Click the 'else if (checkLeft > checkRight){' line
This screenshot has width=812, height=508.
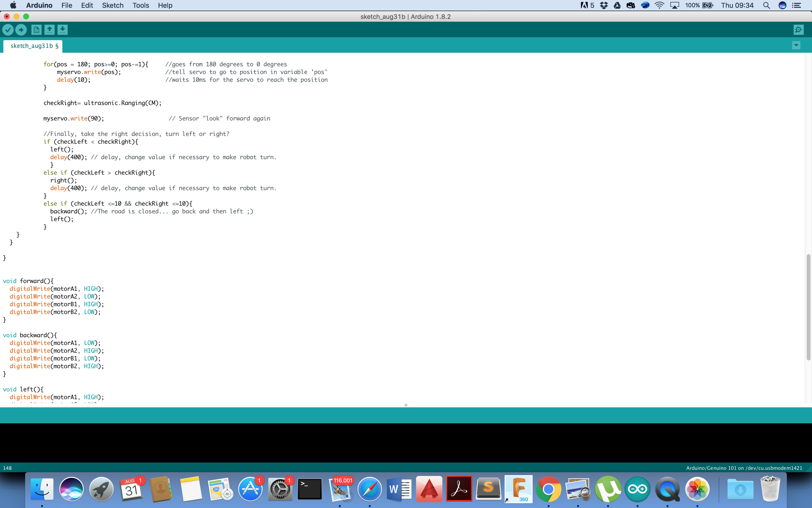point(99,172)
